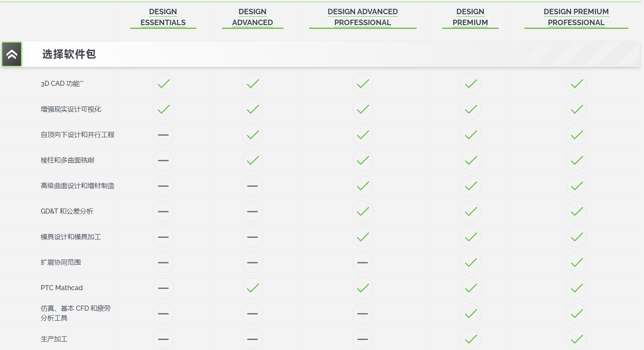This screenshot has height=350, width=644.
Task: Click 仿真、基本 CFD checkmark under Design Premium
Action: point(471,314)
